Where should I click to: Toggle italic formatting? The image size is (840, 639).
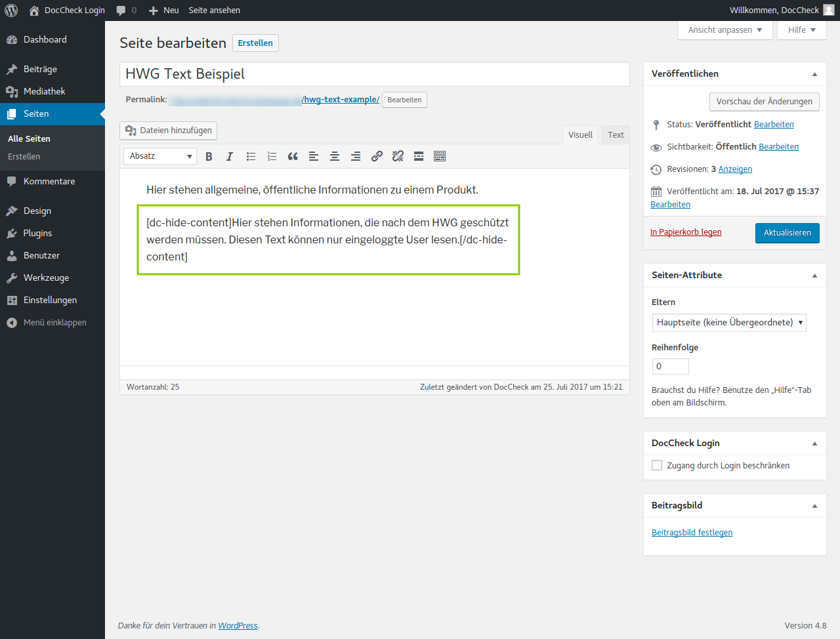230,156
